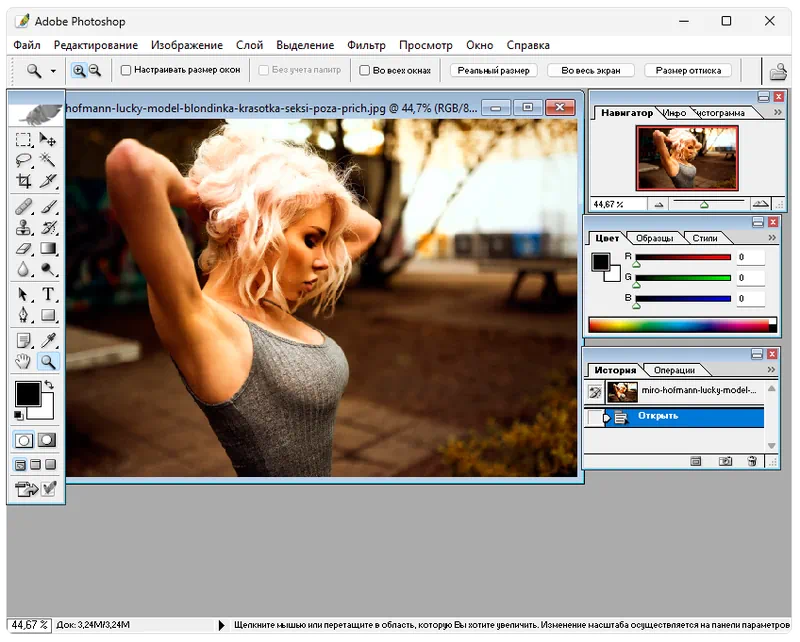Screen dimensions: 800x642
Task: Open Фильтр menu
Action: point(366,45)
